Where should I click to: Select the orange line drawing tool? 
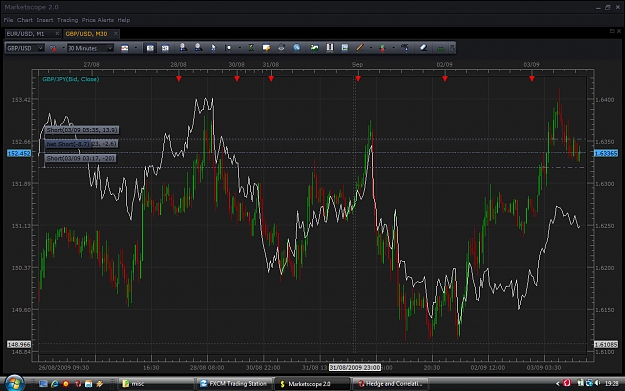point(360,47)
